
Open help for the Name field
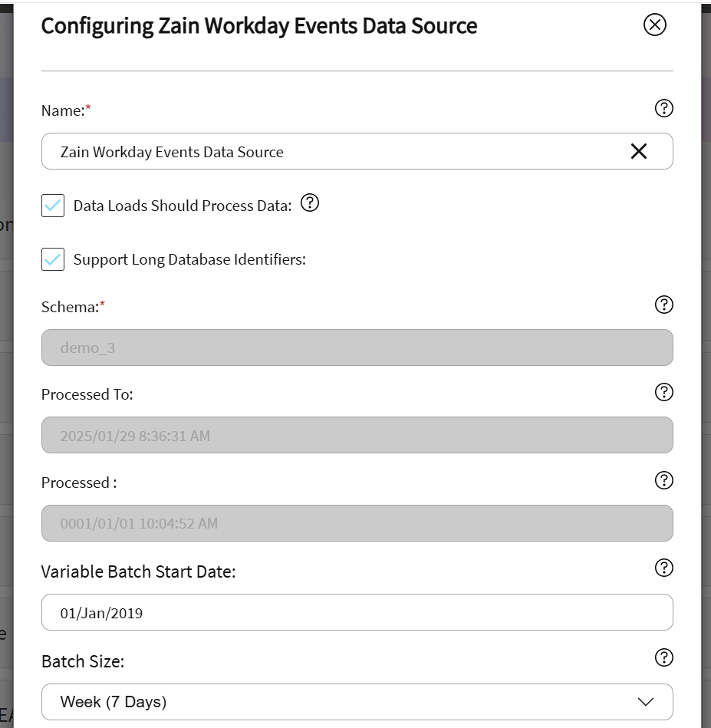tap(663, 108)
